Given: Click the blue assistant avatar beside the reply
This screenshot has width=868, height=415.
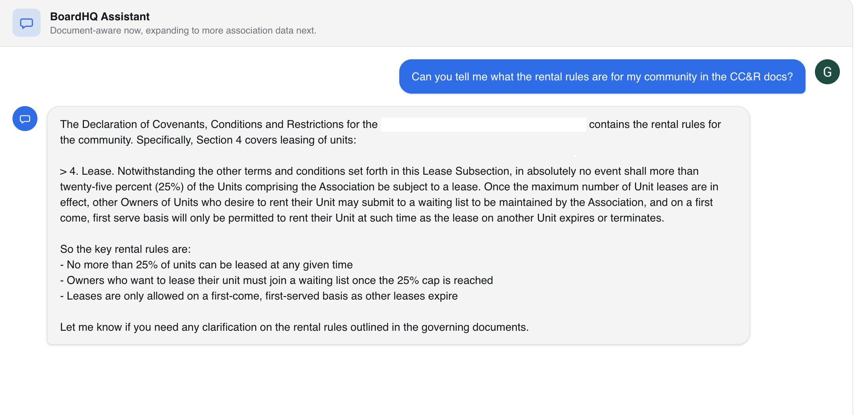Looking at the screenshot, I should 25,119.
